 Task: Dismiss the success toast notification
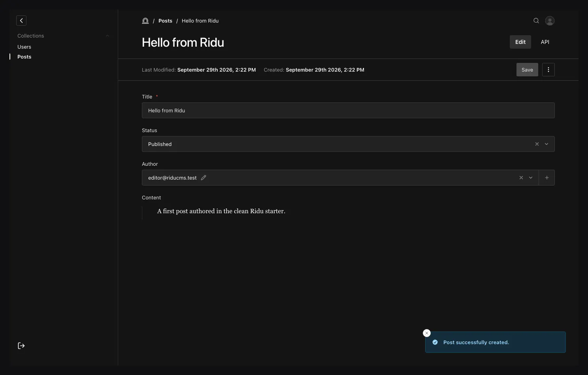(427, 333)
